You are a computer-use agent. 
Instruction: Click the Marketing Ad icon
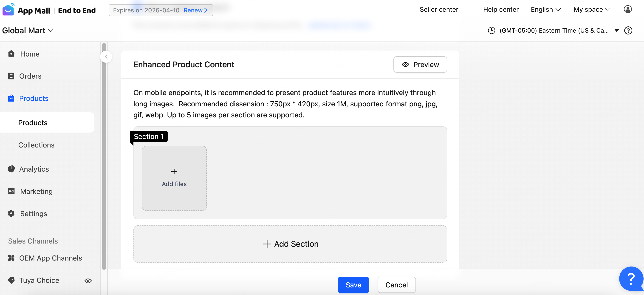[11, 191]
